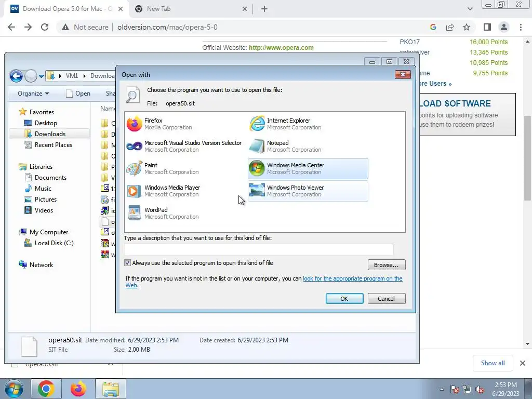Expand the breadcrumb arrow after VM1
The height and width of the screenshot is (399, 532).
pyautogui.click(x=85, y=76)
